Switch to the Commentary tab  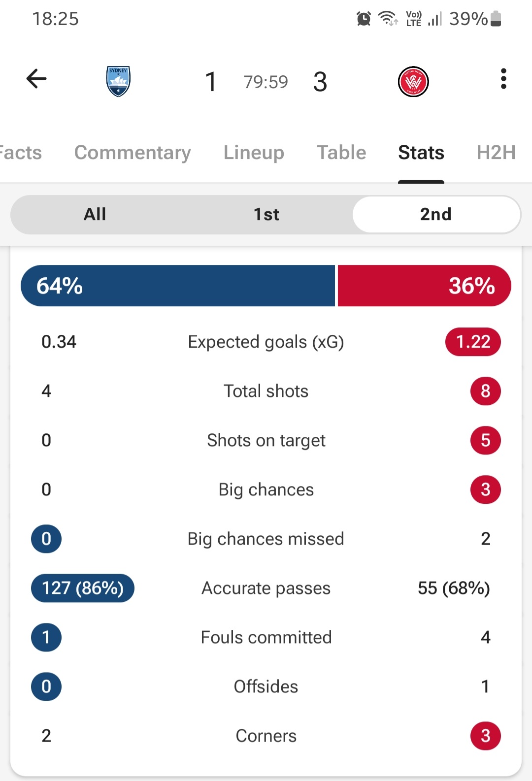pos(133,153)
